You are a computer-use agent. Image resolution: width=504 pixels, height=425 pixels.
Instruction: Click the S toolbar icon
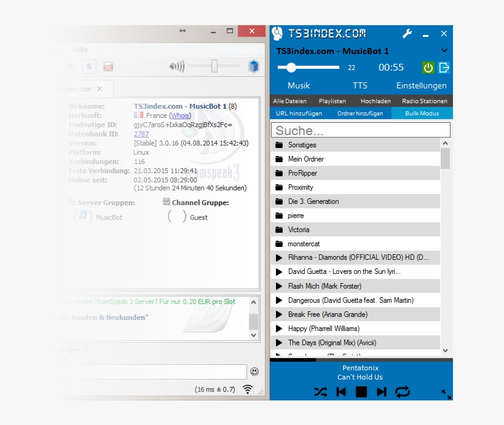89,66
